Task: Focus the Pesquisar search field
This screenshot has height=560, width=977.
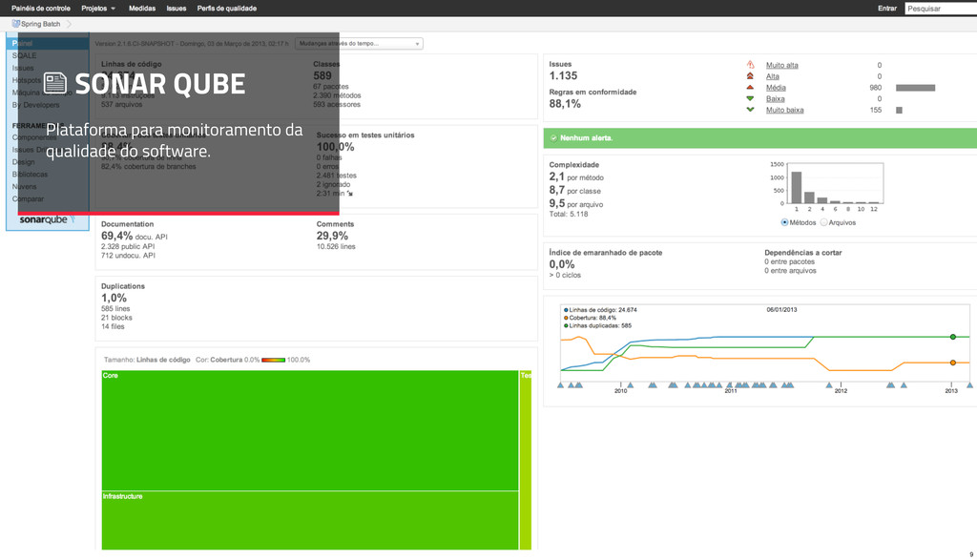Action: point(941,8)
